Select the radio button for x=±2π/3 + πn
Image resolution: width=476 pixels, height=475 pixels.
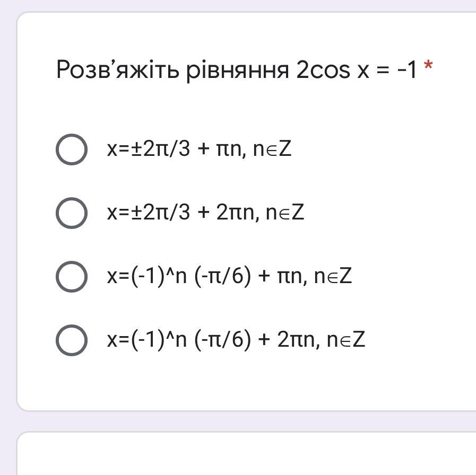point(72,149)
